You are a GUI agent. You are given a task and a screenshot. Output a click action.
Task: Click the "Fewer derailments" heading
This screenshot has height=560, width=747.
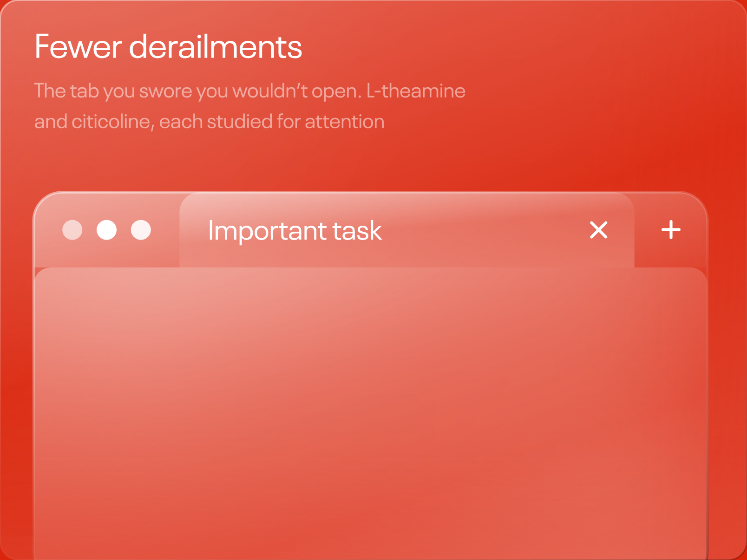[168, 47]
